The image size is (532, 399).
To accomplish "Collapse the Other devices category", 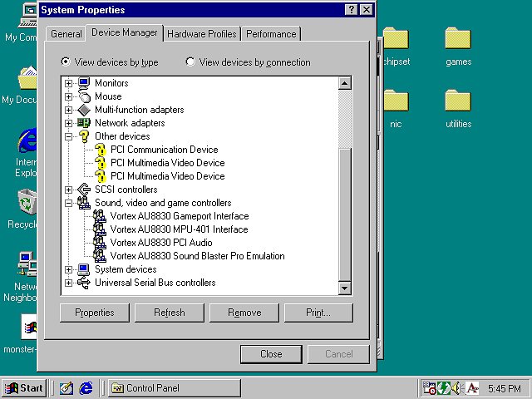I will 68,136.
